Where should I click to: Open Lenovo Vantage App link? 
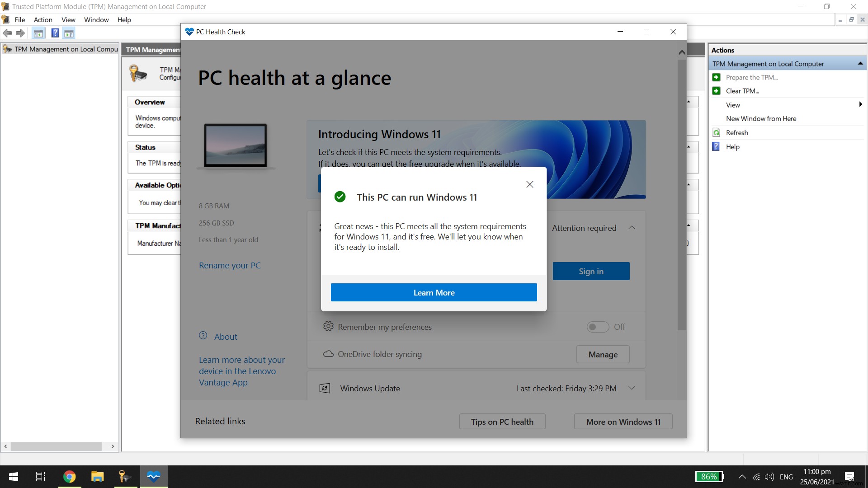click(241, 371)
